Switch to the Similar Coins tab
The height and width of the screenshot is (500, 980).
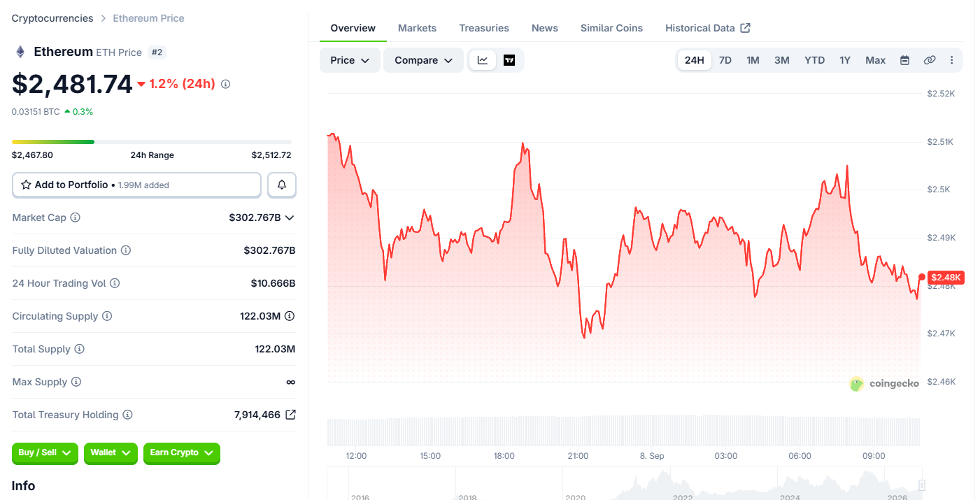tap(611, 28)
